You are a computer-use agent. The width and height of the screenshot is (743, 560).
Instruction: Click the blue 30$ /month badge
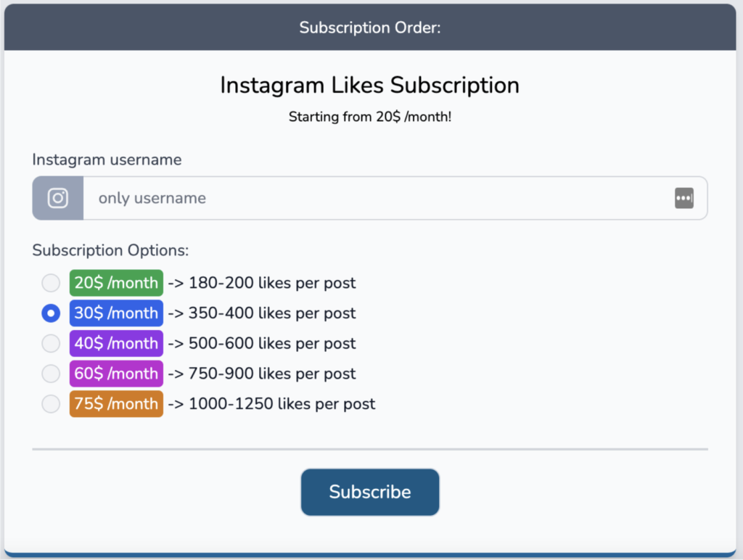coord(115,313)
